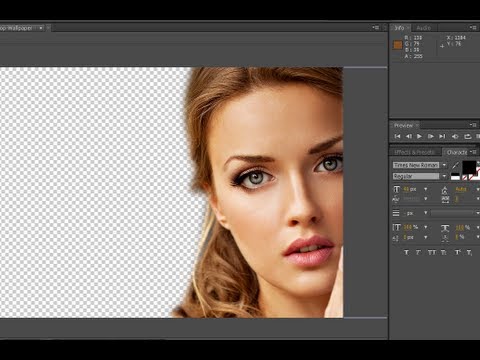
Task: Open the Info panel options menu
Action: [473, 28]
